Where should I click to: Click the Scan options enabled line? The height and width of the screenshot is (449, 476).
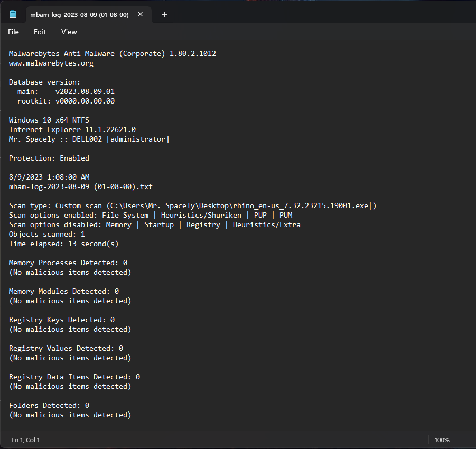151,215
